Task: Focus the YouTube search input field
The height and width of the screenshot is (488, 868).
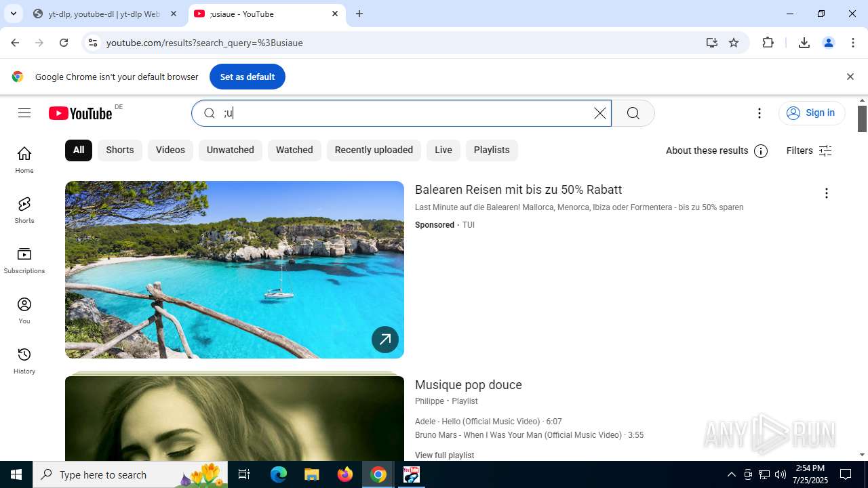Action: [x=407, y=113]
